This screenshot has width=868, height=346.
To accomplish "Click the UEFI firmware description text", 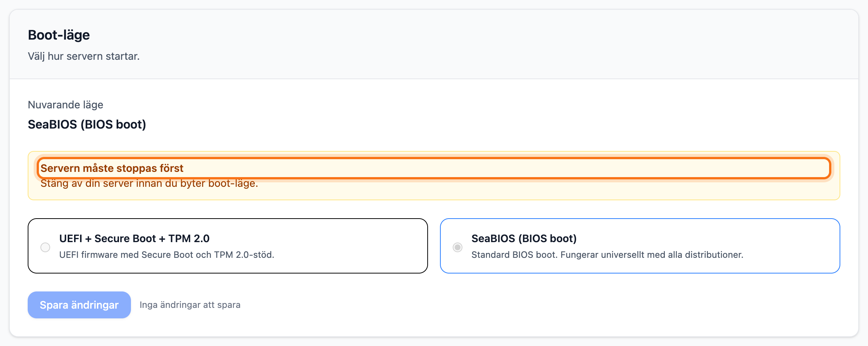I will coord(167,255).
